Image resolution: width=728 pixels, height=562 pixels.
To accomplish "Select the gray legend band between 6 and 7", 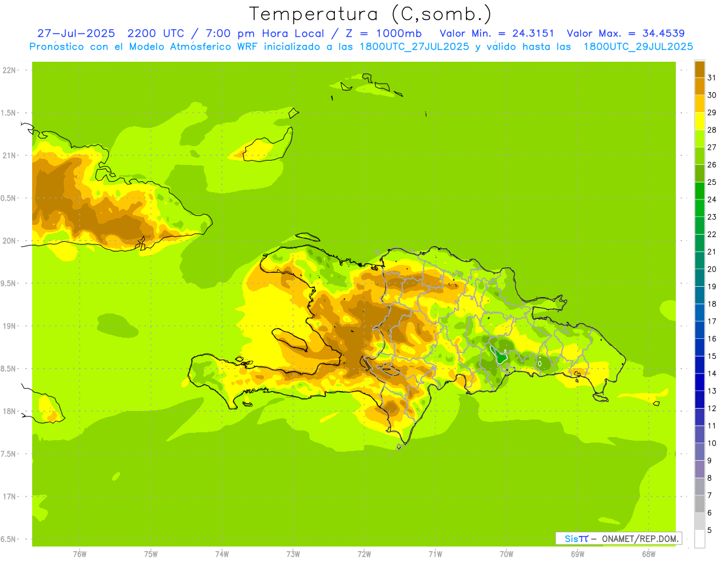I will pos(699,504).
